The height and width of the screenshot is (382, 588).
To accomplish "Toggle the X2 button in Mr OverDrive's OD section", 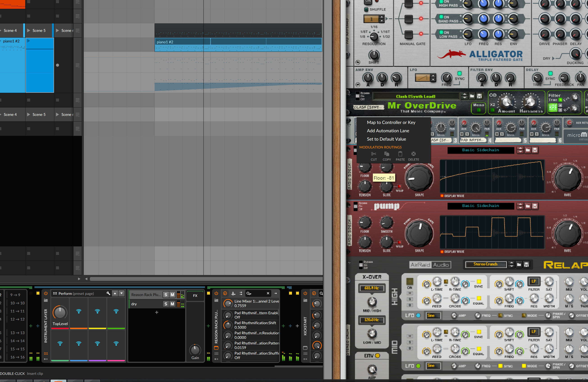I will [492, 110].
